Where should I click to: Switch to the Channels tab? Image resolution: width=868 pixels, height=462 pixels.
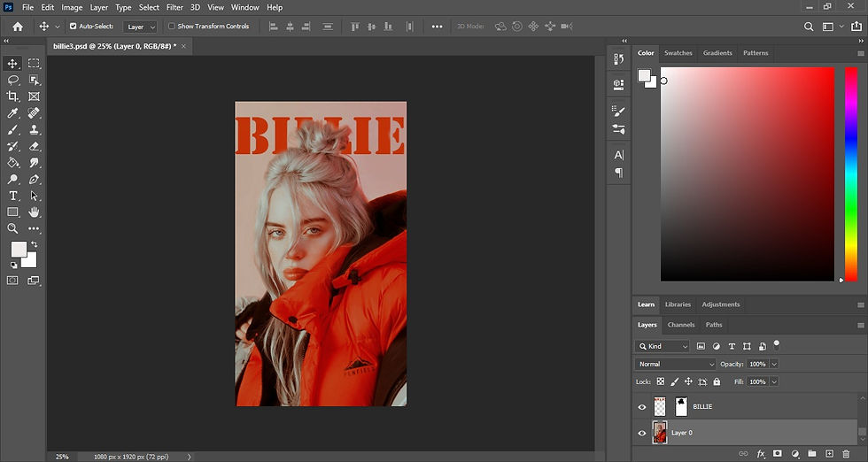(x=681, y=325)
